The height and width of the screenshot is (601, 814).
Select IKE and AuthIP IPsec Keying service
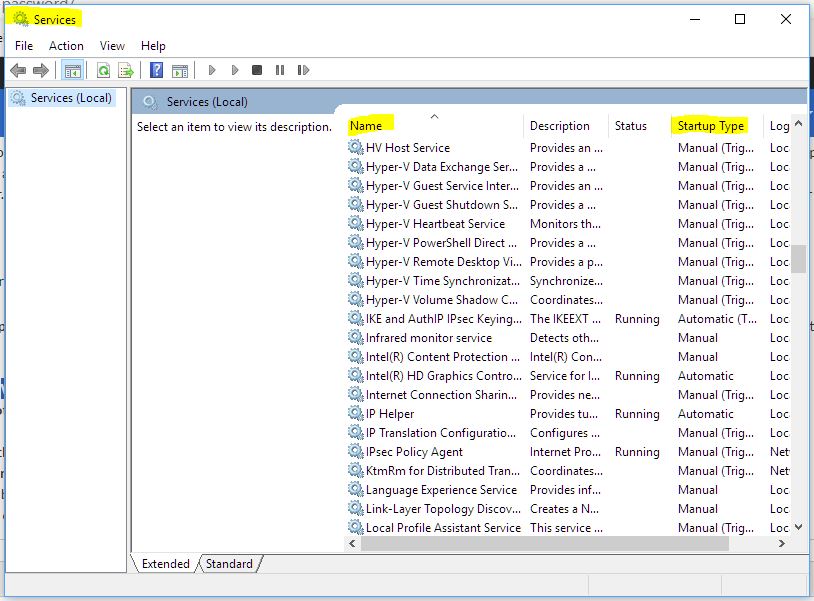click(568, 319)
